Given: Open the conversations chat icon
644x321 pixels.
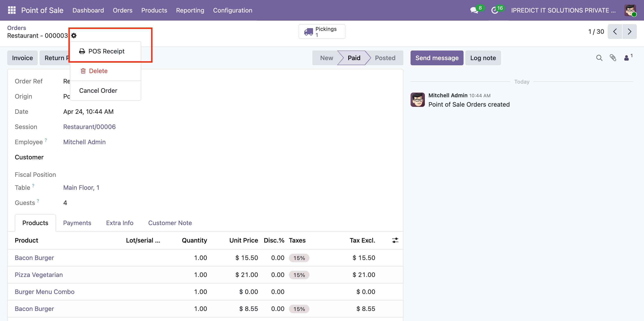Looking at the screenshot, I should pos(474,10).
